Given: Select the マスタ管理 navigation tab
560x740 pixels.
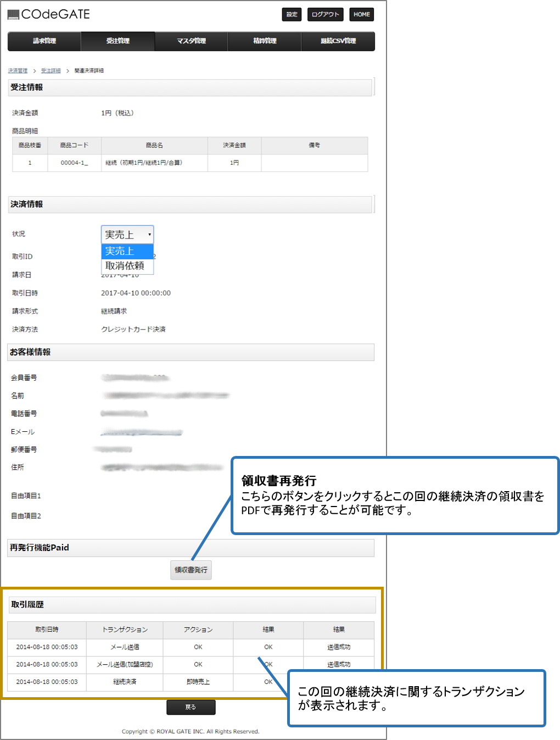Looking at the screenshot, I should point(191,41).
